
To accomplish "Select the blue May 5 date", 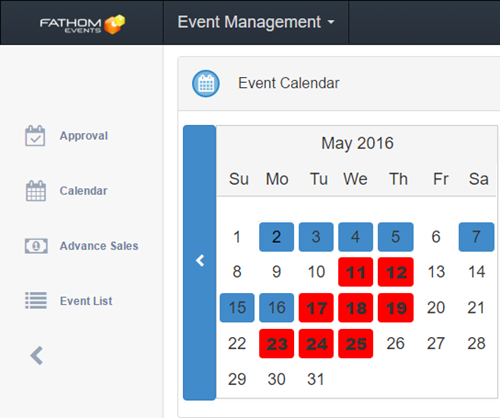I will click(x=396, y=237).
